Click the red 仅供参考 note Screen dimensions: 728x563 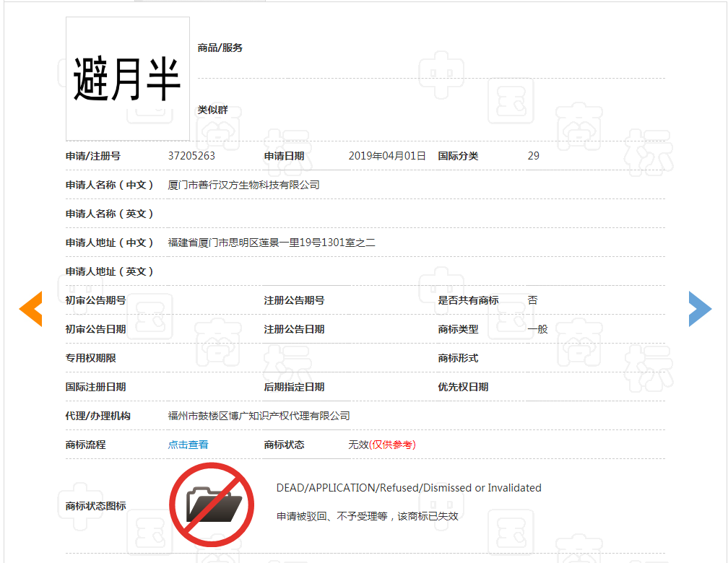point(392,445)
